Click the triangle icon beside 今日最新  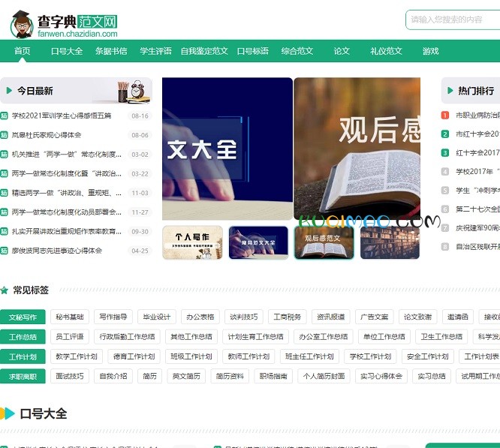(x=9, y=91)
